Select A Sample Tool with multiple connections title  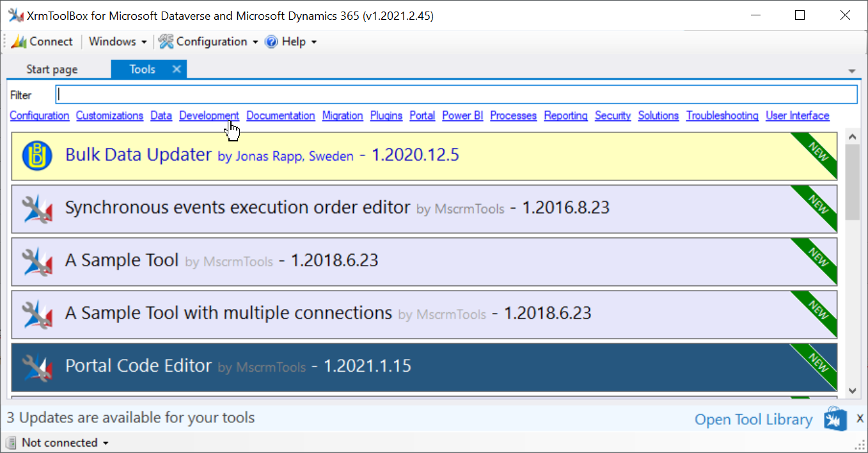click(228, 312)
